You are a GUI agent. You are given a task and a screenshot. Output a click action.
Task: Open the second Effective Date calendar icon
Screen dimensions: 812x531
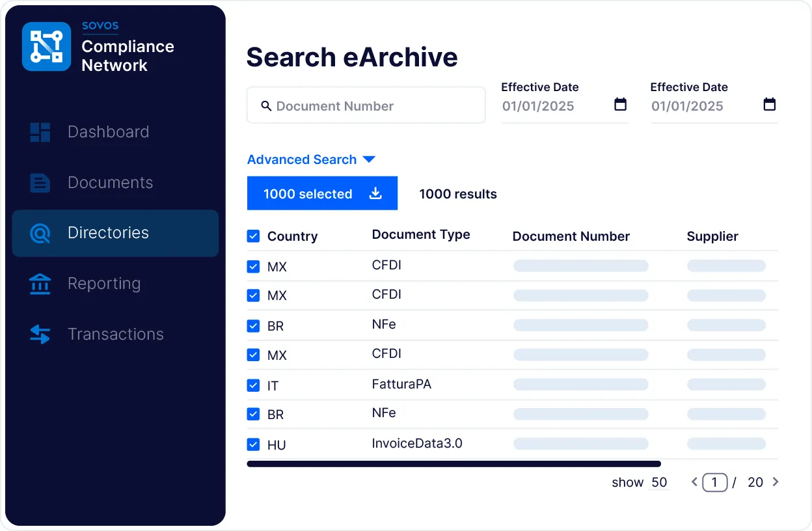pos(769,105)
